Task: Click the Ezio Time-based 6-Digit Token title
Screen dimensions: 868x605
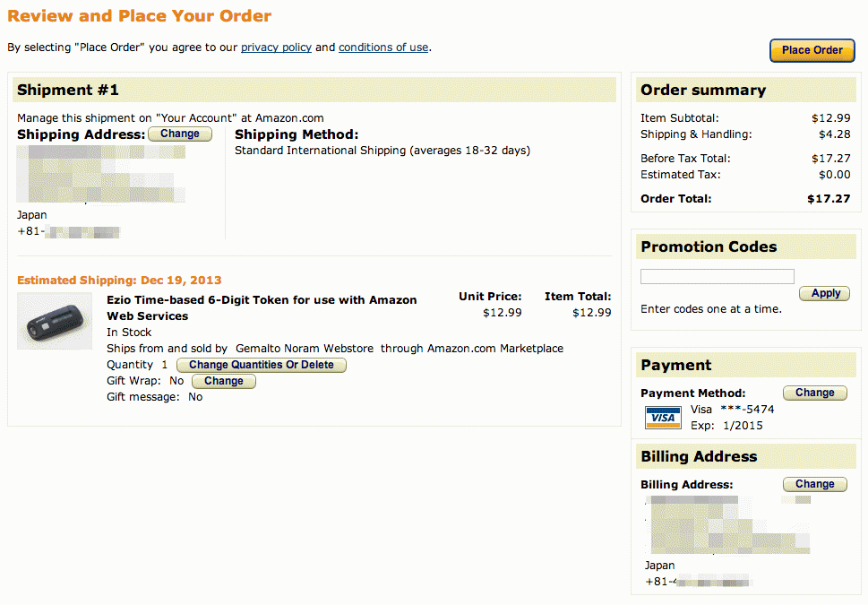Action: pyautogui.click(x=262, y=308)
